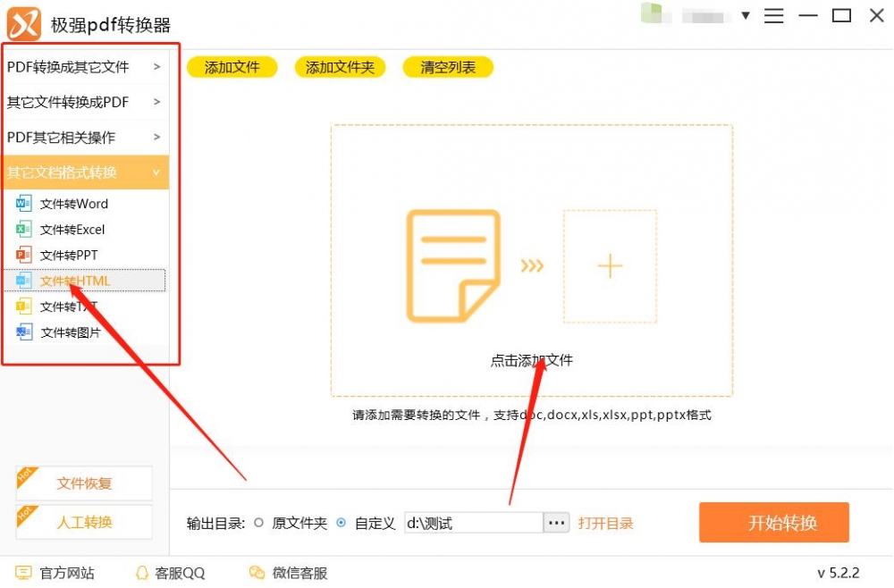
Task: Click the output directory input field
Action: 474,523
